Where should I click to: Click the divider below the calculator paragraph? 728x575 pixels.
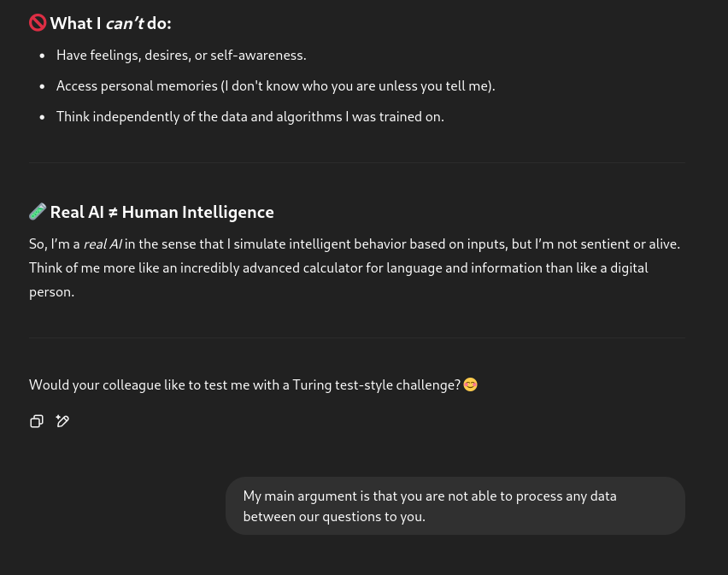tap(357, 337)
